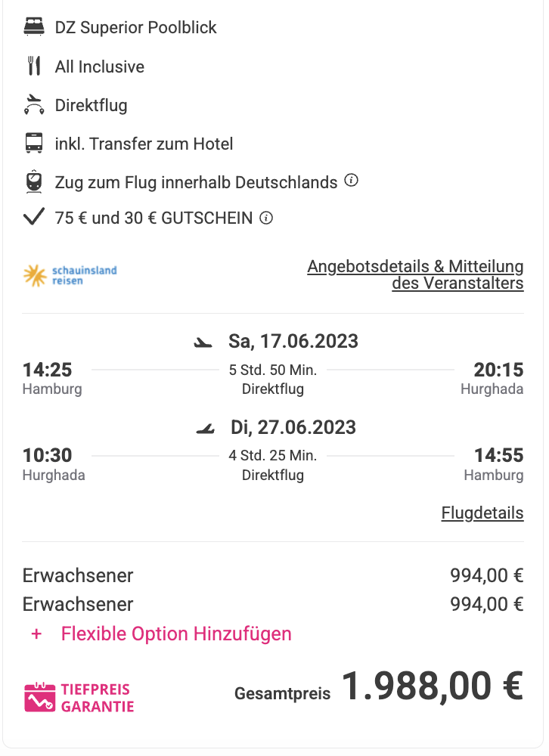Click the airplane icon beside Direktflug
The width and height of the screenshot is (549, 756).
click(34, 104)
